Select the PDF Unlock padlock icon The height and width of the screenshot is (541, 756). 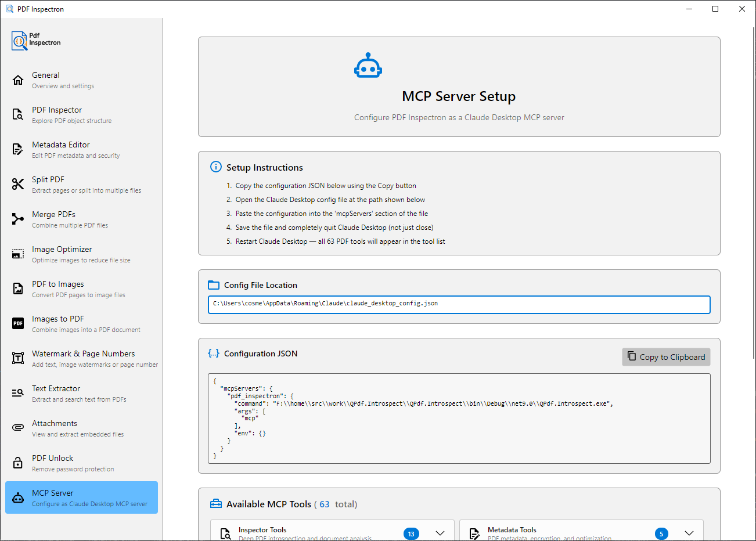tap(18, 463)
